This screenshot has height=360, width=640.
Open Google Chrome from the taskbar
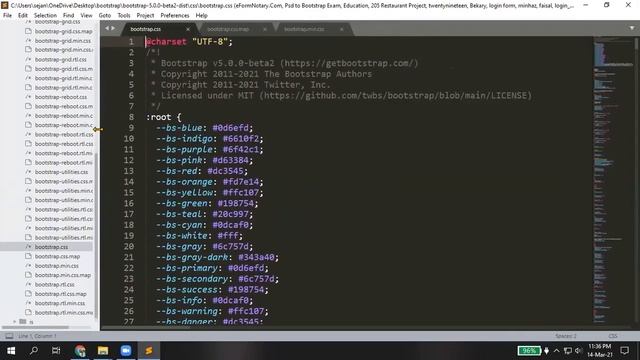[80, 351]
